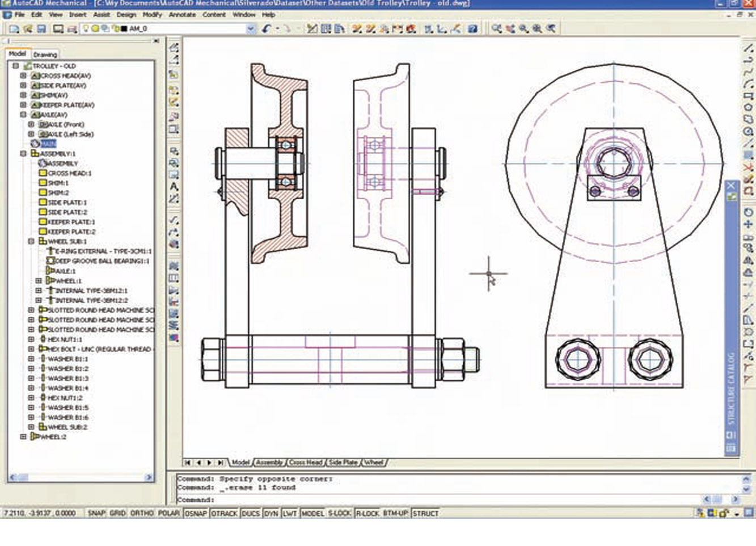Toggle SNAP mode in status bar
Image resolution: width=756 pixels, height=546 pixels.
click(x=96, y=513)
